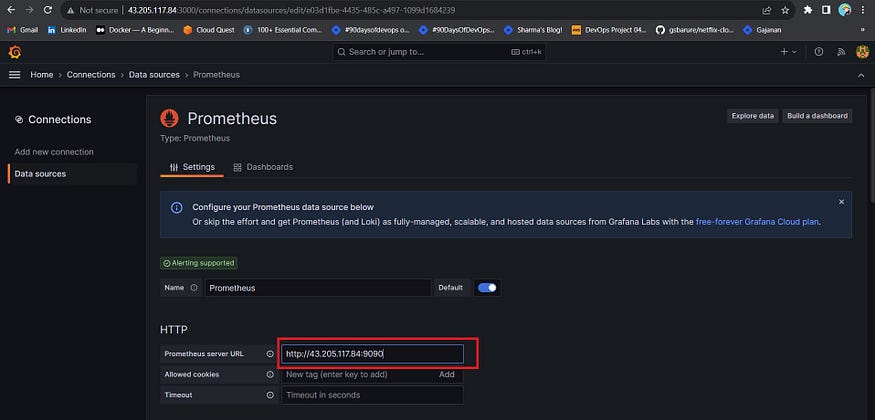Image resolution: width=875 pixels, height=420 pixels.
Task: Click the info icon in the blue banner
Action: coord(176,207)
